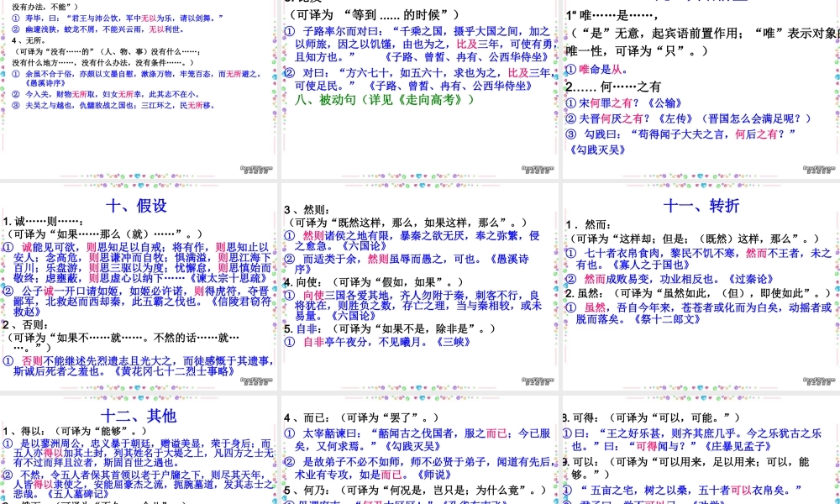Screen dimensions: 840x504
Task: Click the heading text 十二、其他
Action: pos(139,416)
